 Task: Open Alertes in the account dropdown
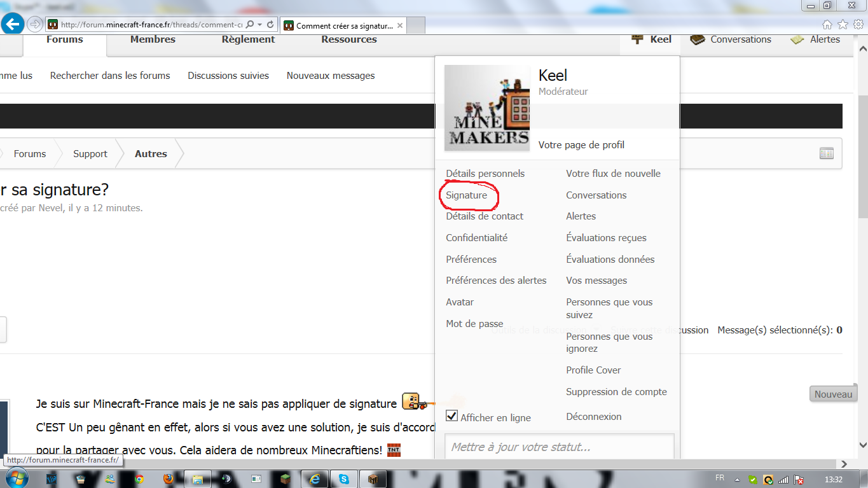581,216
